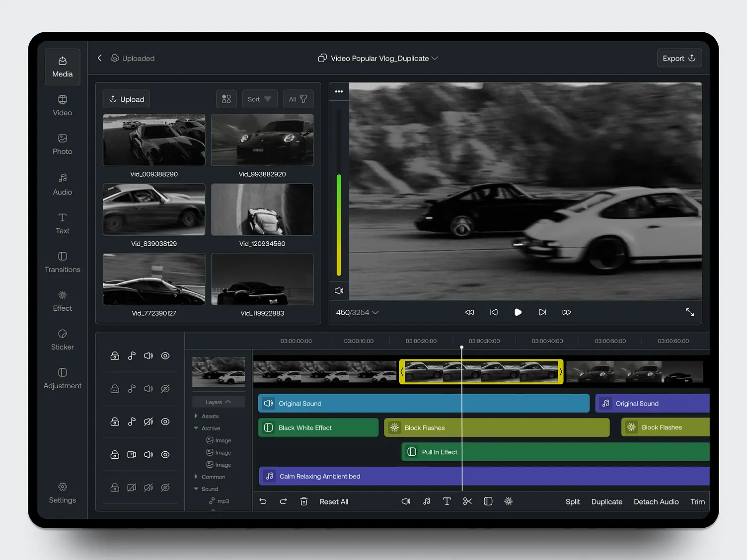The image size is (747, 560).
Task: Switch media bin to grid view
Action: 226,99
